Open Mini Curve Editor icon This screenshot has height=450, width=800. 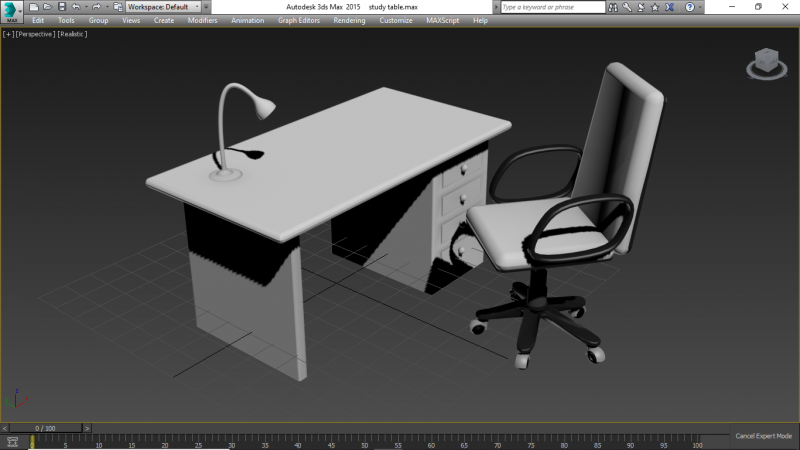click(x=12, y=442)
